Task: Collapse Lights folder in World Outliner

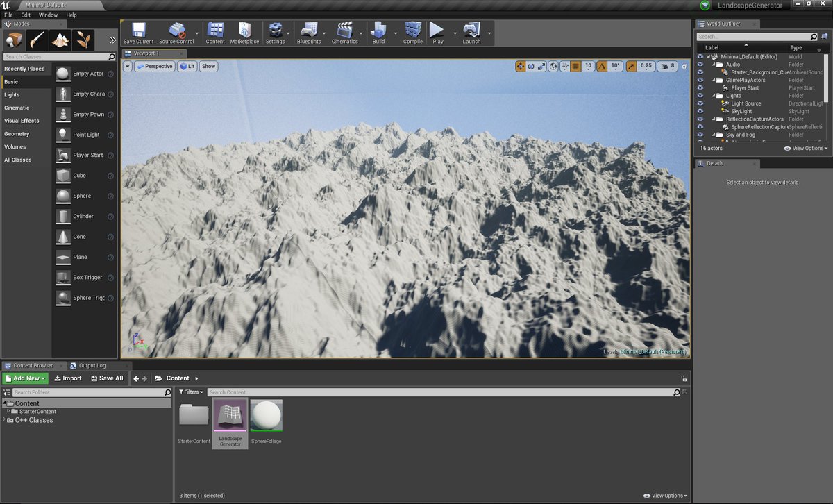Action: coord(714,96)
